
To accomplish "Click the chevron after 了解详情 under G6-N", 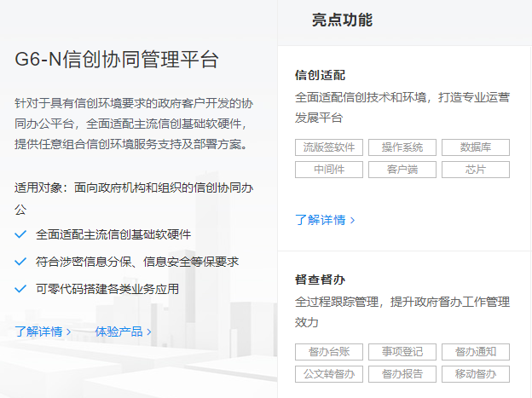I will 69,332.
